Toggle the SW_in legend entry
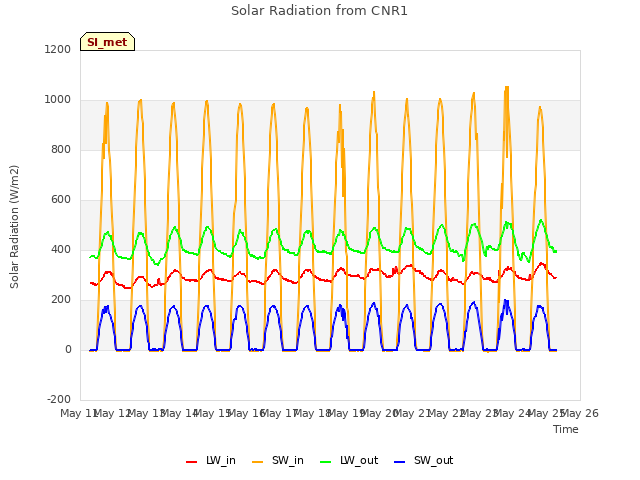This screenshot has height=480, width=640. [x=278, y=460]
